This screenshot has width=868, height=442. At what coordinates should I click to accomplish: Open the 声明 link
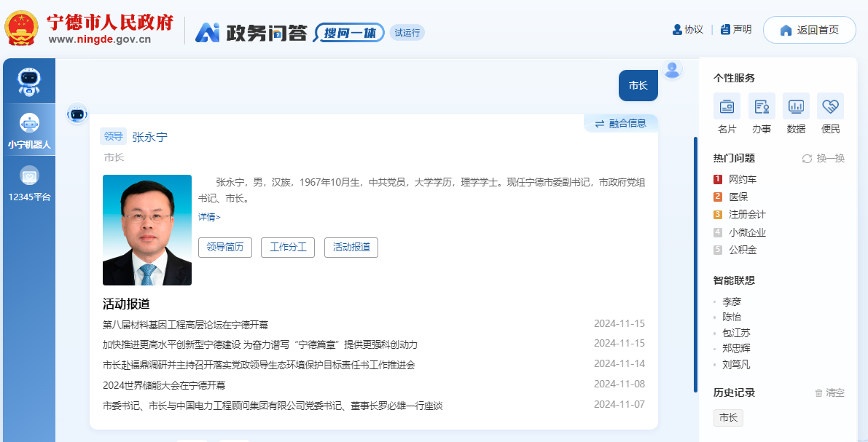tap(736, 30)
